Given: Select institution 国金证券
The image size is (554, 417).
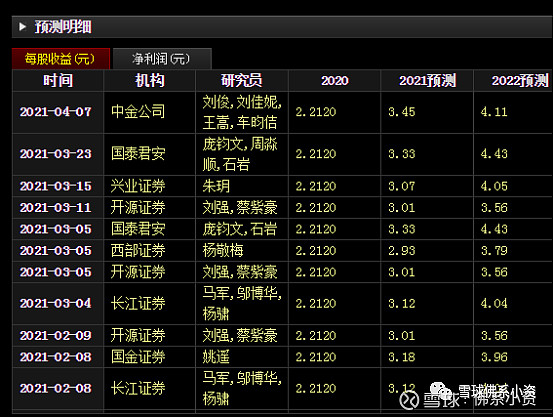Looking at the screenshot, I should pos(138,357).
